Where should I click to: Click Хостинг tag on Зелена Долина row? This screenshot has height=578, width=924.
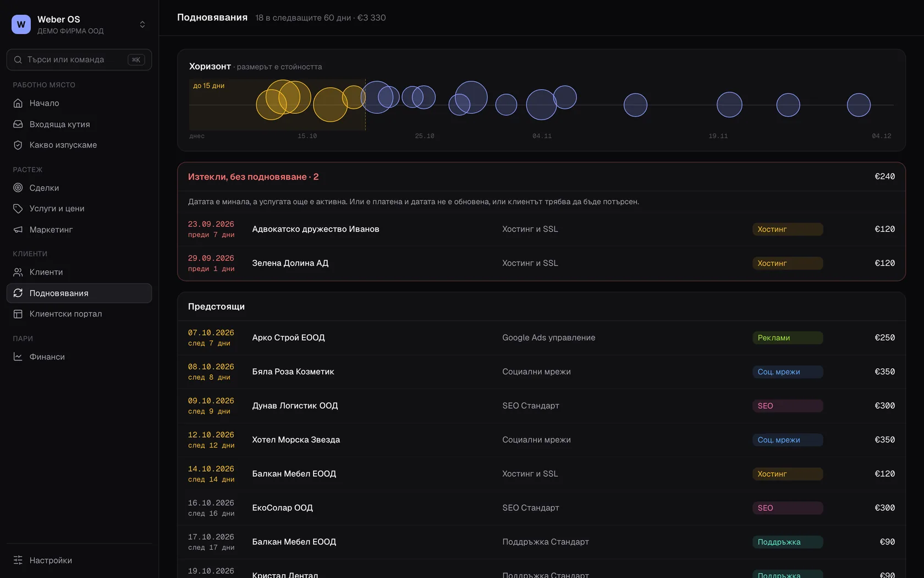click(788, 263)
